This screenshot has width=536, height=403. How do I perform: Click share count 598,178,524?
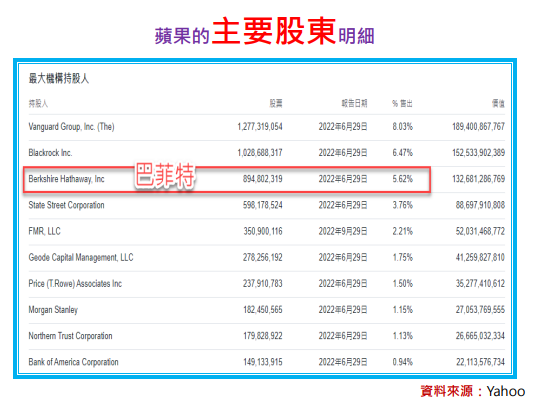pyautogui.click(x=263, y=205)
